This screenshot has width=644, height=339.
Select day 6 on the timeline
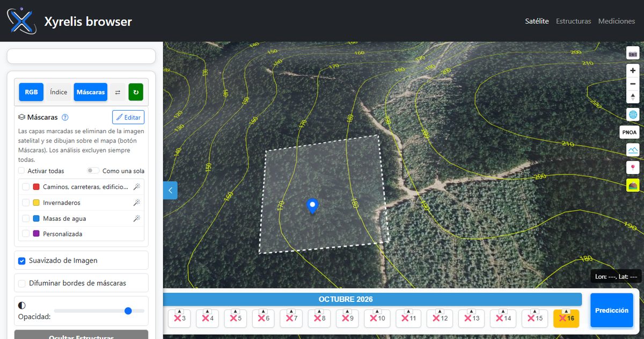pos(263,318)
